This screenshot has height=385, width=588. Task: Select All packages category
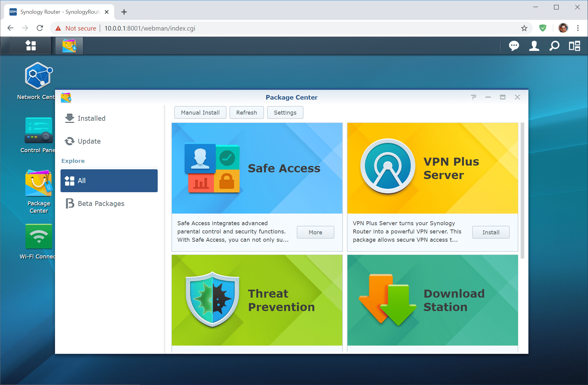click(x=108, y=181)
